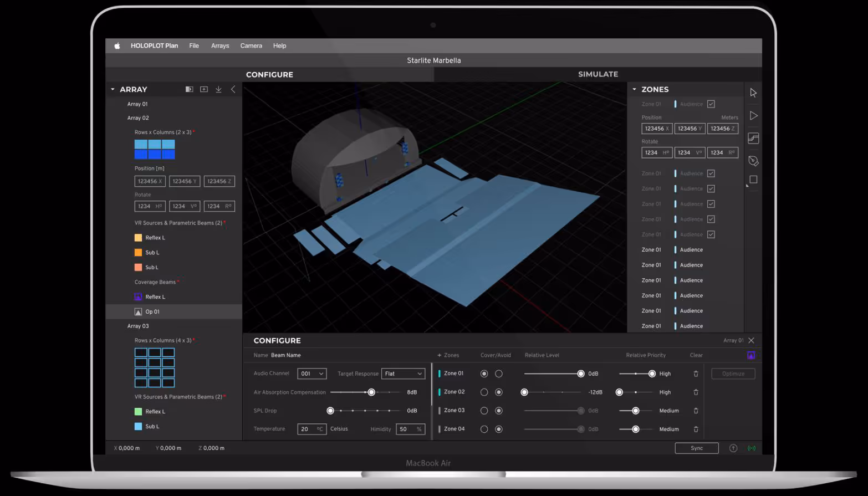
Task: Delete Zone 03 using its trash icon
Action: (x=696, y=411)
